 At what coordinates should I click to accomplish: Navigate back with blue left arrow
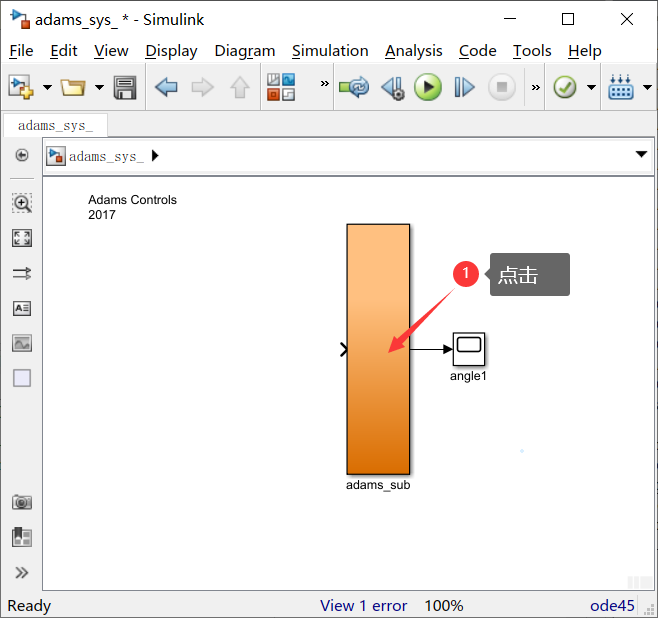tap(167, 87)
